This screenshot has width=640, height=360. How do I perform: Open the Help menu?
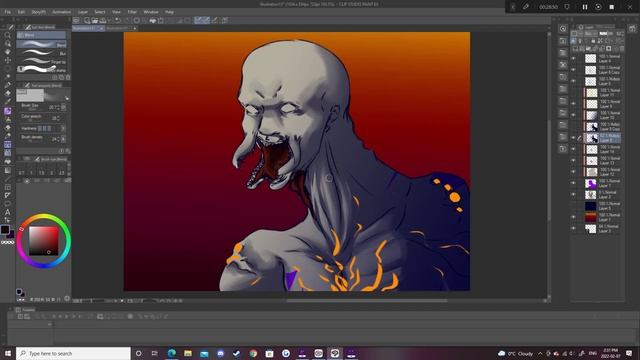pos(169,12)
